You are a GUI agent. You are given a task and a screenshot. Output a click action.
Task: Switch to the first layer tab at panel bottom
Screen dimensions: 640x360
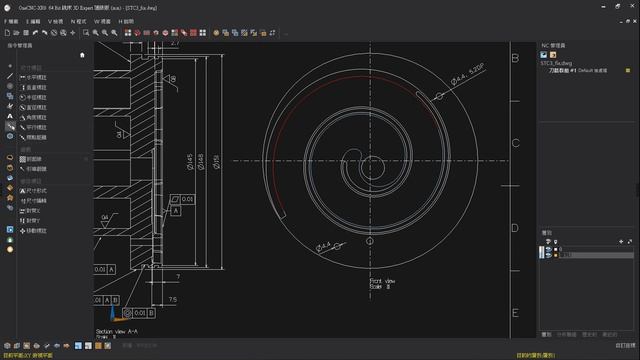tap(546, 335)
